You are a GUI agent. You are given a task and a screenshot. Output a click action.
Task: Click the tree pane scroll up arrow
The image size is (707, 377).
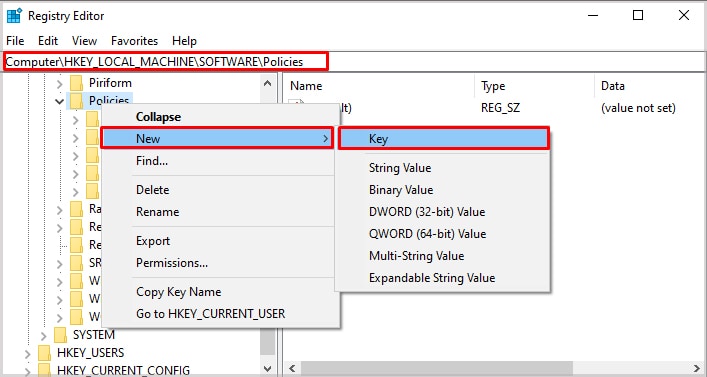coord(267,83)
